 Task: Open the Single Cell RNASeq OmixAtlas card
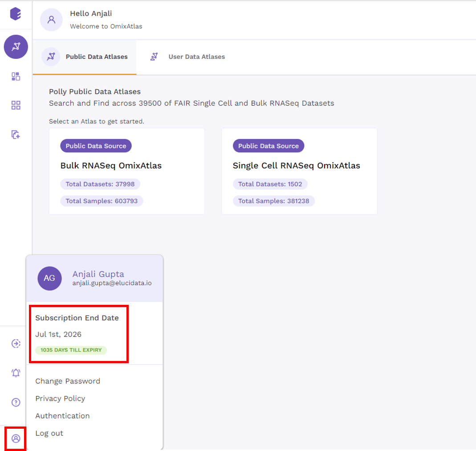click(299, 172)
